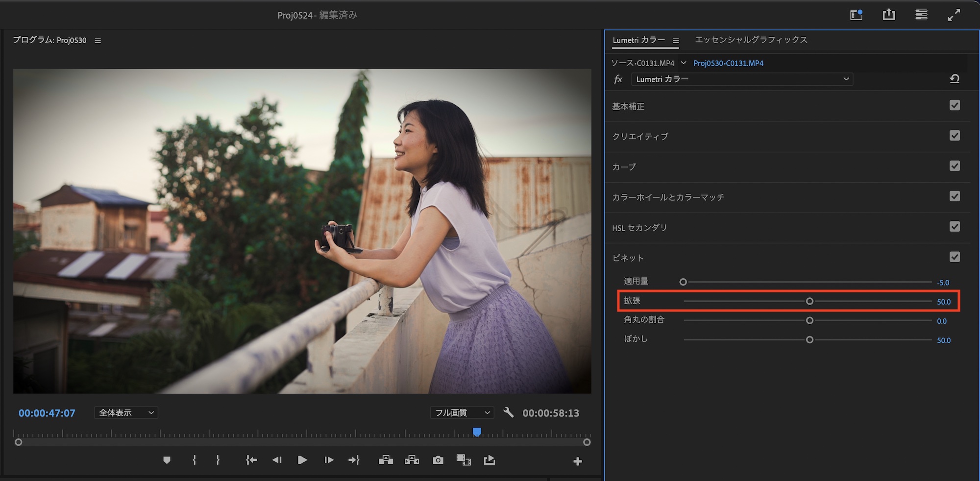Open the Lumetri カラー effect dropdown
The height and width of the screenshot is (481, 980).
click(x=742, y=79)
